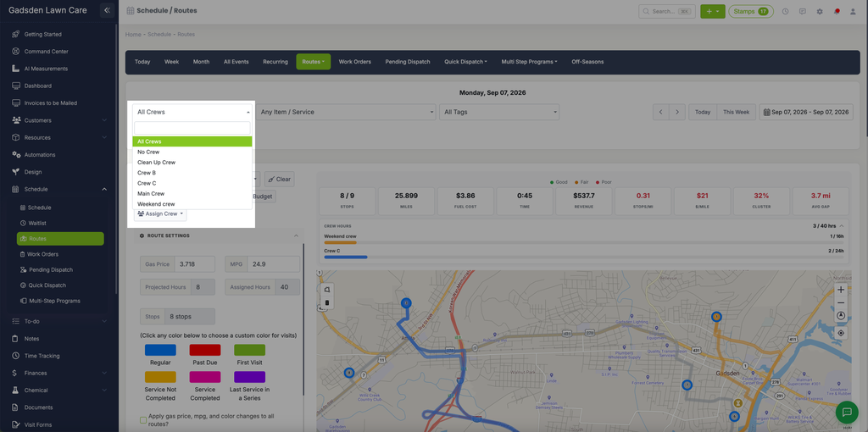Image resolution: width=868 pixels, height=432 pixels.
Task: Check apply changes to all routes checkbox
Action: point(142,420)
